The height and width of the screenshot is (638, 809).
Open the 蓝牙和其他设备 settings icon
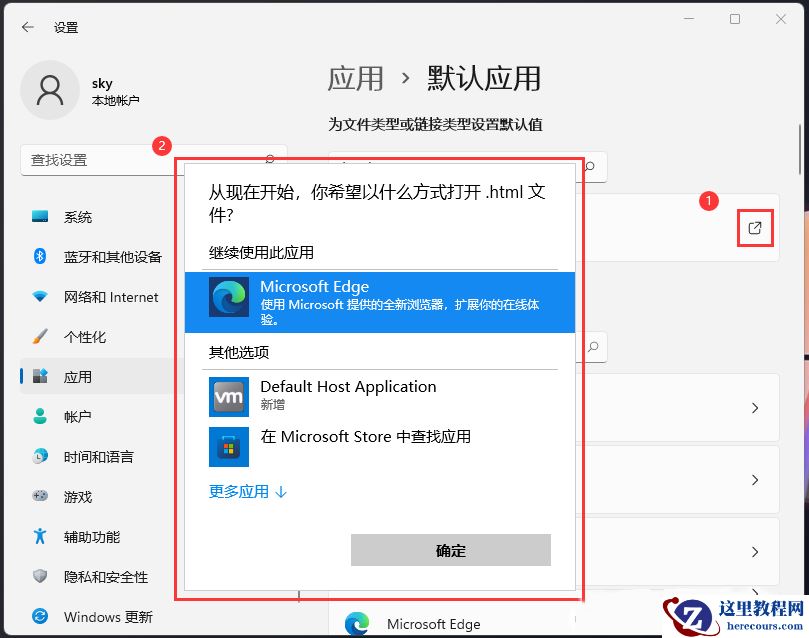(x=40, y=257)
